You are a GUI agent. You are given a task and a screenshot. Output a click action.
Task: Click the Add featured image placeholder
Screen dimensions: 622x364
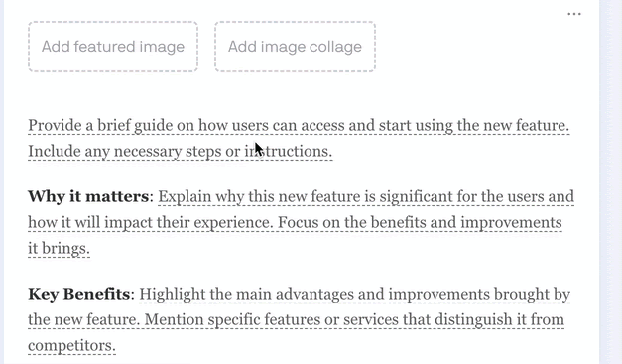113,47
